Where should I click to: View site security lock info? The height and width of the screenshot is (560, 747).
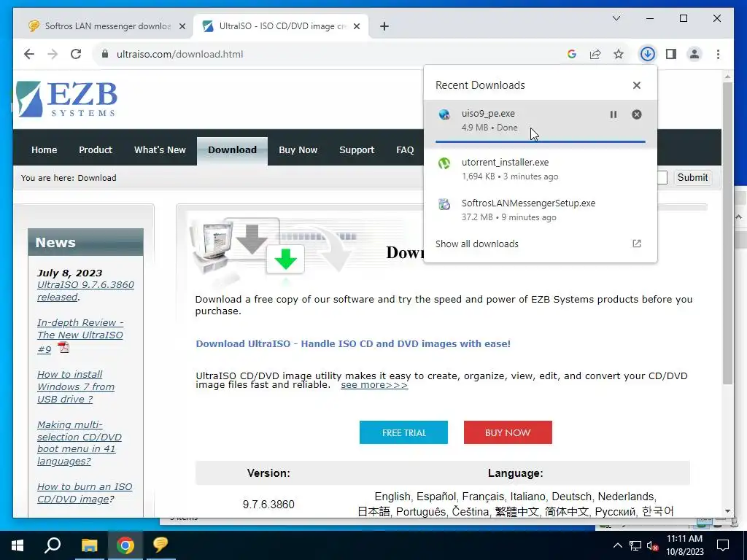point(105,54)
